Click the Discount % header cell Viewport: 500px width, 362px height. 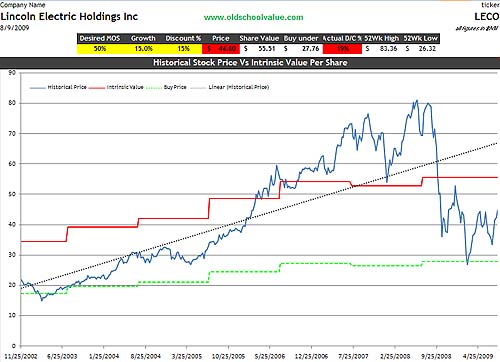pos(183,38)
